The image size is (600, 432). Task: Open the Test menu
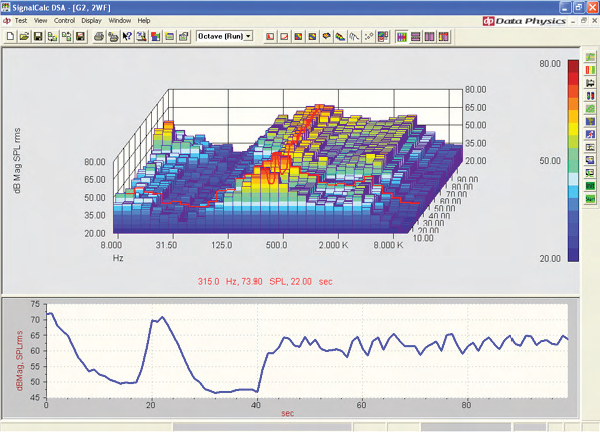20,20
